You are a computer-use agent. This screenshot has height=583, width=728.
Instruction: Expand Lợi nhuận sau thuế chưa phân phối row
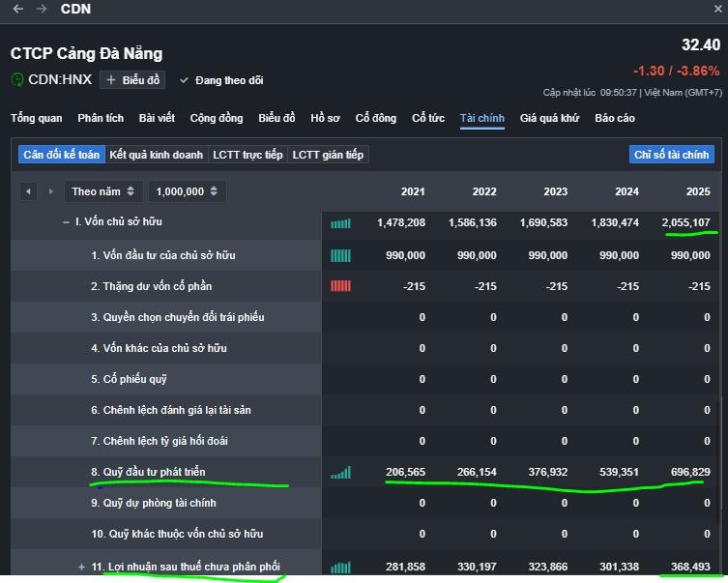(x=81, y=567)
